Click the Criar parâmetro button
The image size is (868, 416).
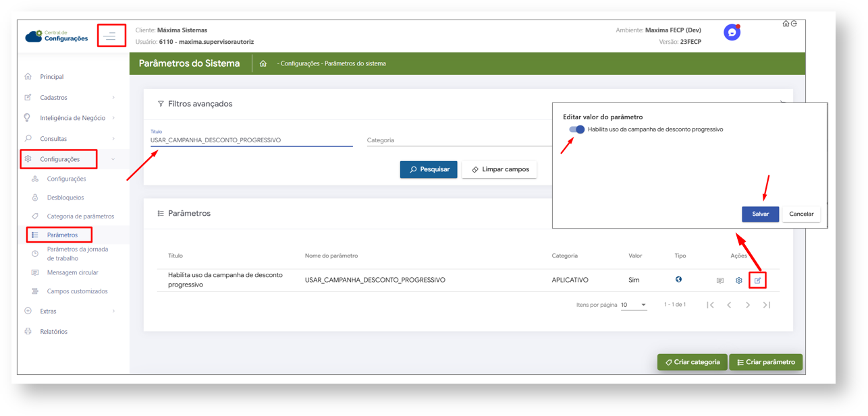tap(765, 362)
